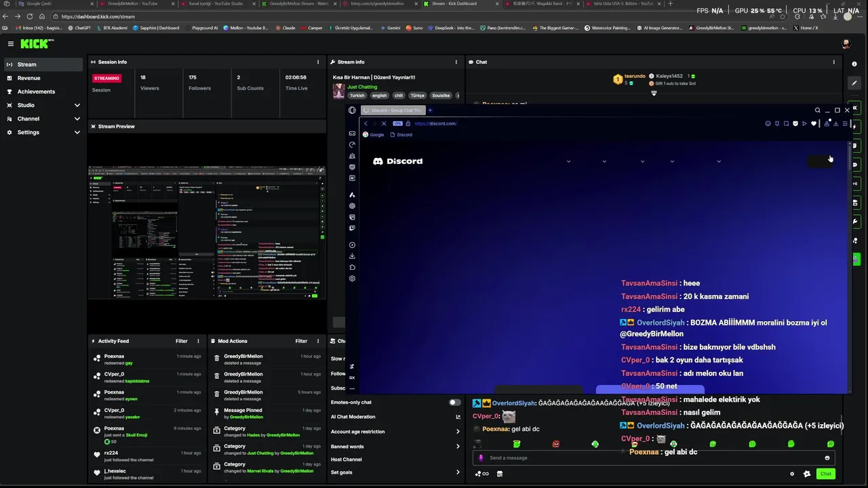Open Stream info panel options menu
Screen dimensions: 868x488
click(456, 62)
